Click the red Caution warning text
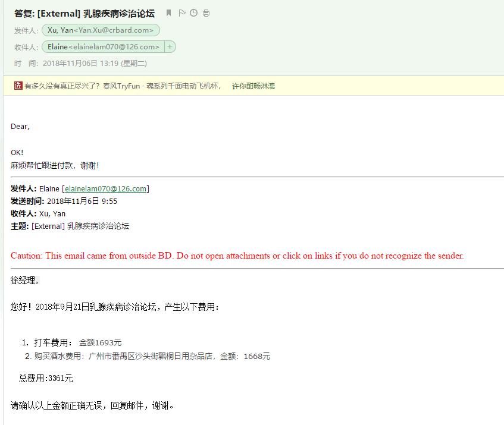The width and height of the screenshot is (504, 425). (x=237, y=256)
